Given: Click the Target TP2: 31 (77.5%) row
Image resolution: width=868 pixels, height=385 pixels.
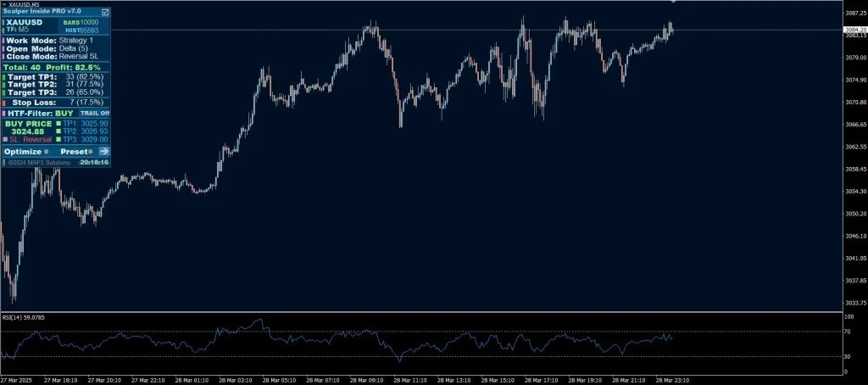Looking at the screenshot, I should [x=56, y=84].
